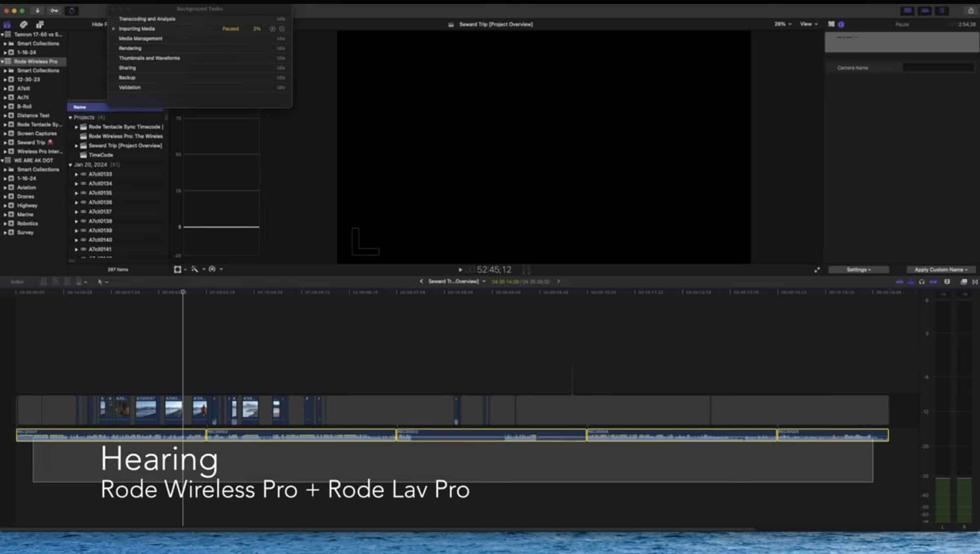Collapse the Projects group in browser
This screenshot has height=554, width=980.
(71, 118)
